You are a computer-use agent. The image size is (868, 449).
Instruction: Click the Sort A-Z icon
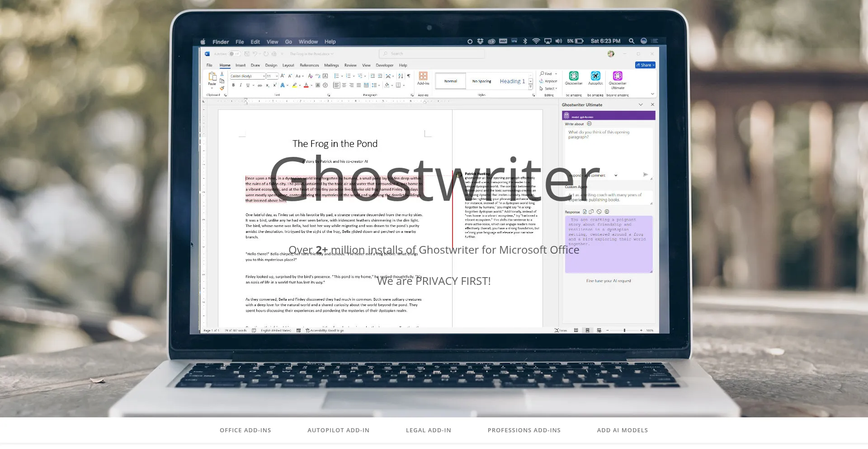[x=401, y=76]
